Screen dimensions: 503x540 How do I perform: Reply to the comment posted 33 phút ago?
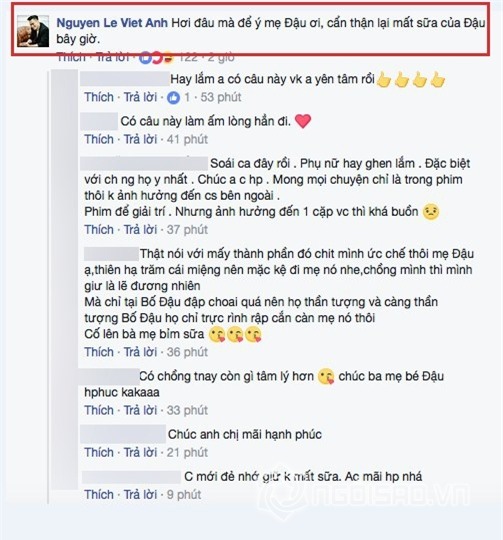(140, 411)
